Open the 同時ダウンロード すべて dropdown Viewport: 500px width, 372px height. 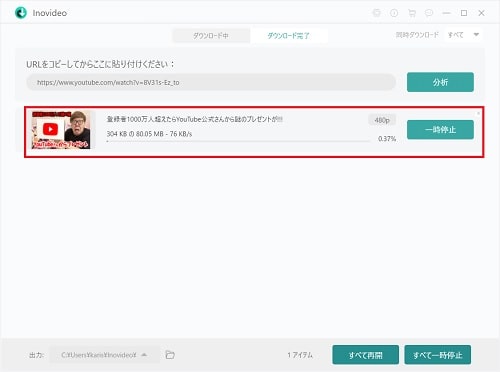(464, 35)
